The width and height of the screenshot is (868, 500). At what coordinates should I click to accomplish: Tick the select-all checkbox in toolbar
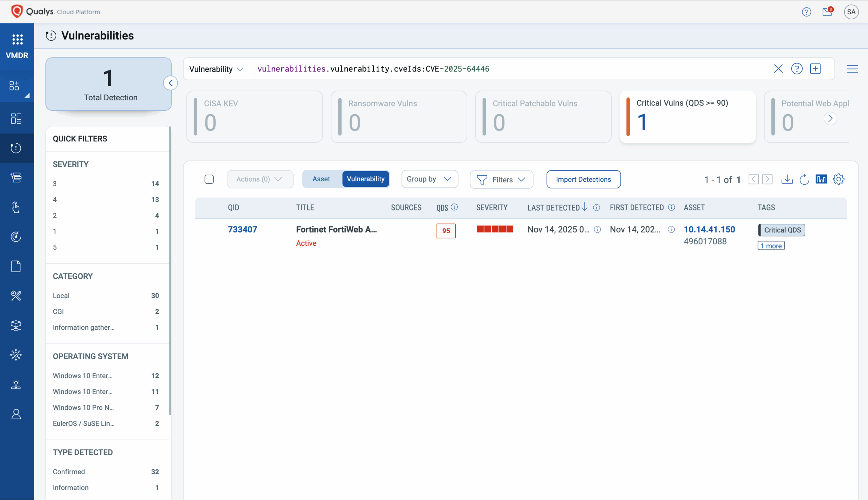point(209,179)
